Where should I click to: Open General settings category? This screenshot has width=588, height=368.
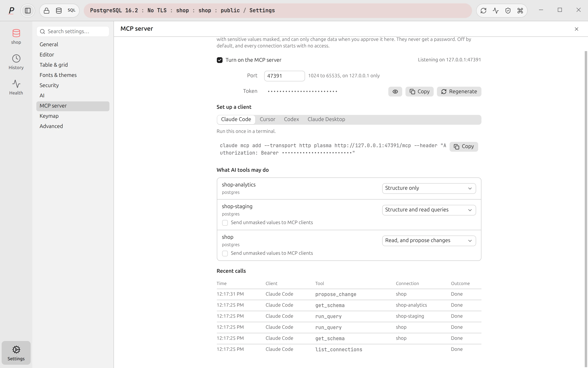73,45
